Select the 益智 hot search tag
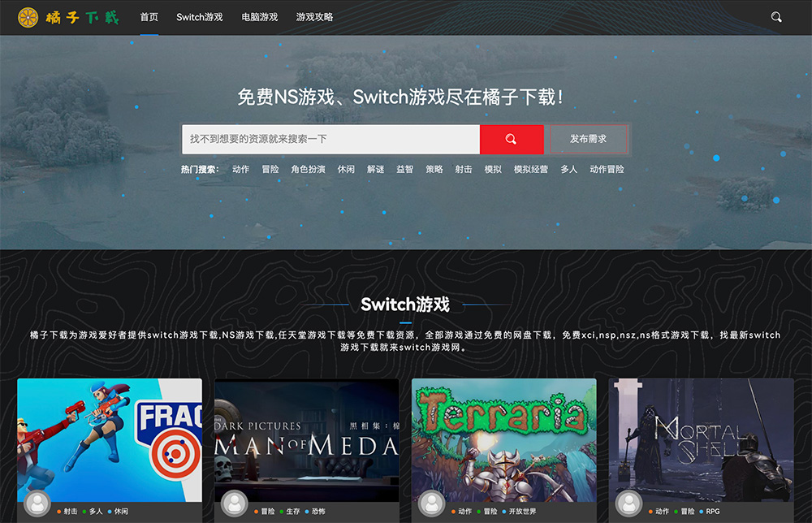Screen dimensions: 812x523 [x=404, y=170]
